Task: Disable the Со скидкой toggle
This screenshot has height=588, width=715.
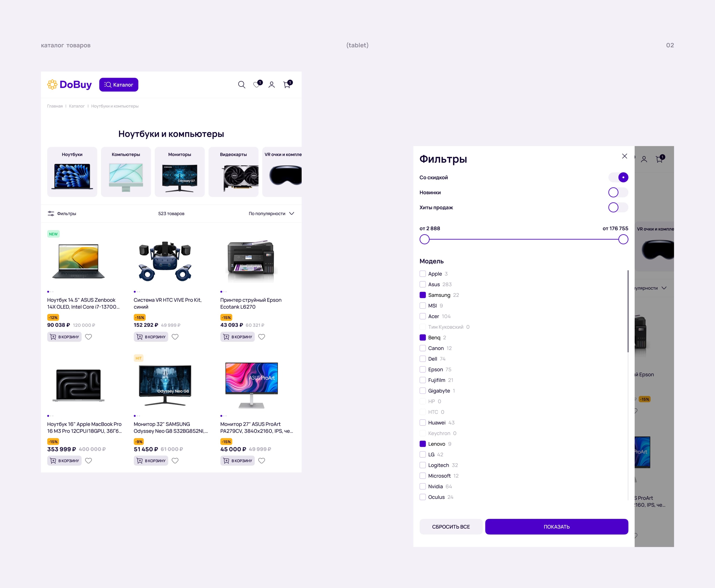Action: pos(618,178)
